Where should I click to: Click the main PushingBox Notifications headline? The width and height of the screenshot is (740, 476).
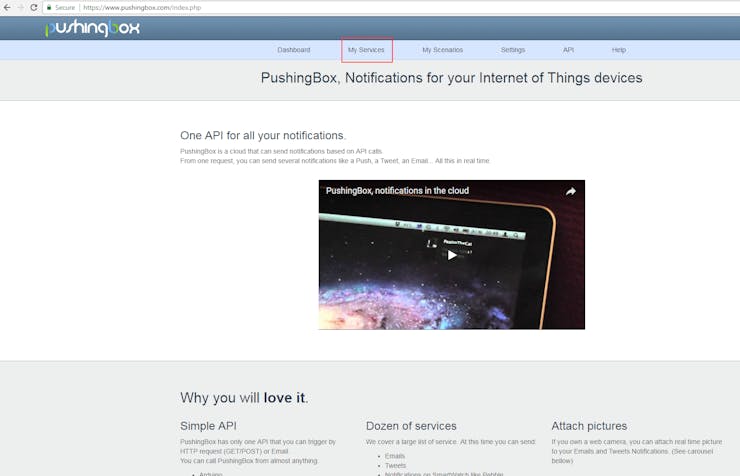tap(451, 78)
